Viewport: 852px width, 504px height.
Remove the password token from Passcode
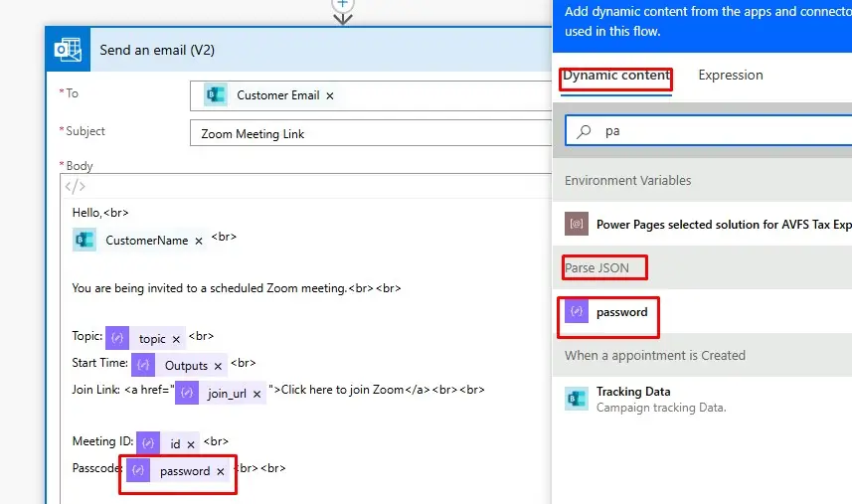[x=221, y=472]
